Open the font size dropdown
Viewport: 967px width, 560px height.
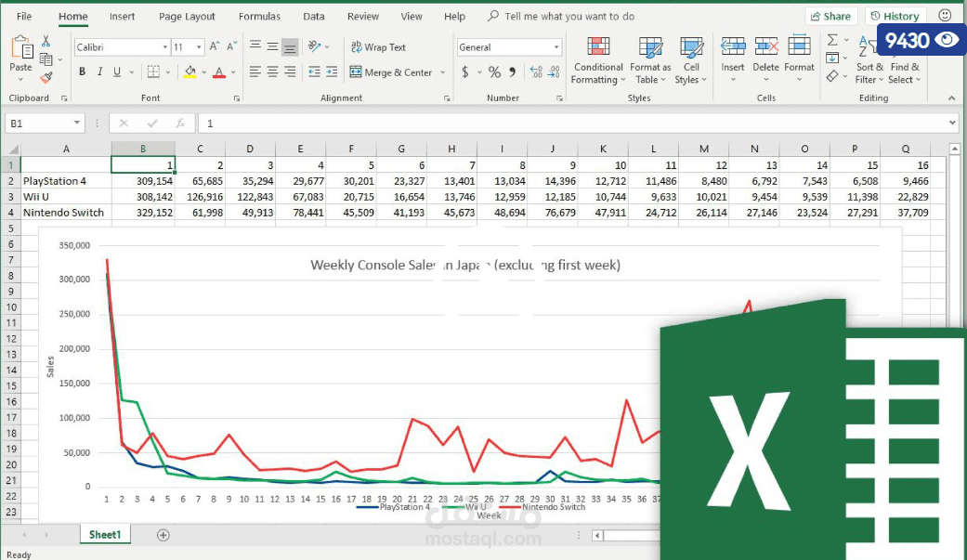[199, 46]
